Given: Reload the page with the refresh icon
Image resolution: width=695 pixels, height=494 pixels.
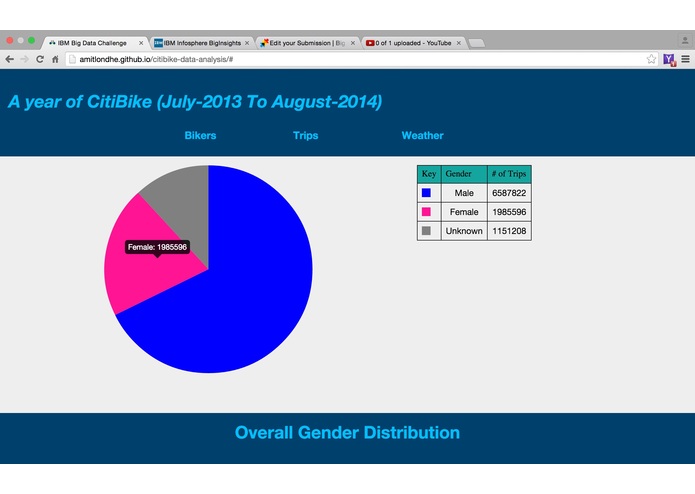Looking at the screenshot, I should tap(40, 59).
